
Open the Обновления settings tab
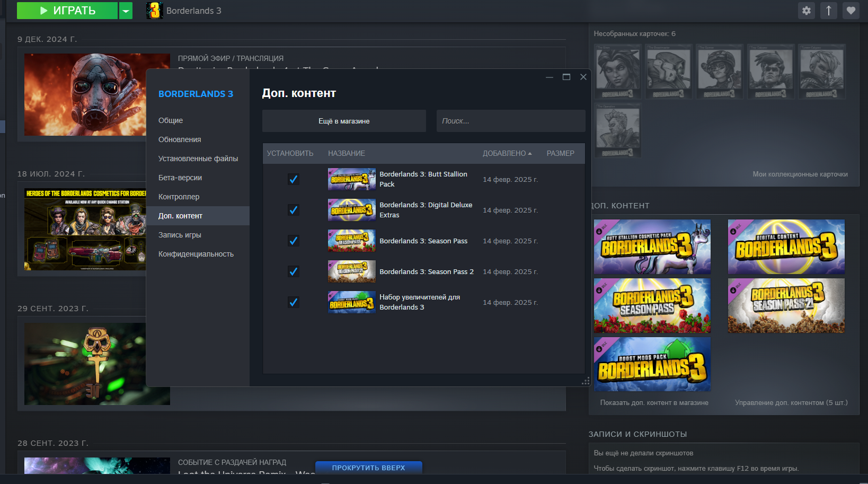click(198, 139)
